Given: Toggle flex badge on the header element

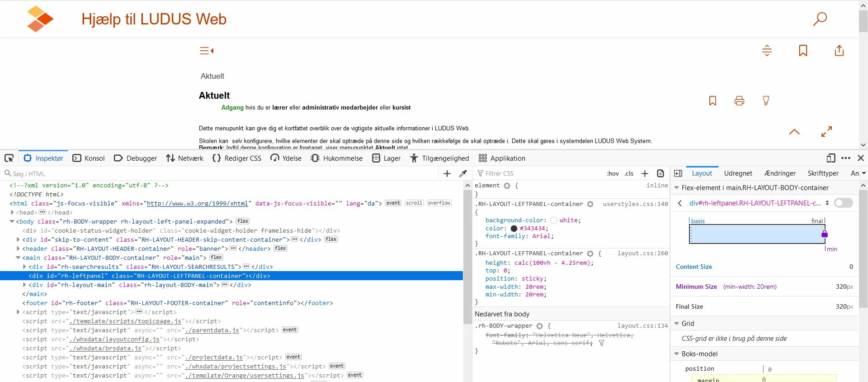Looking at the screenshot, I should point(280,248).
